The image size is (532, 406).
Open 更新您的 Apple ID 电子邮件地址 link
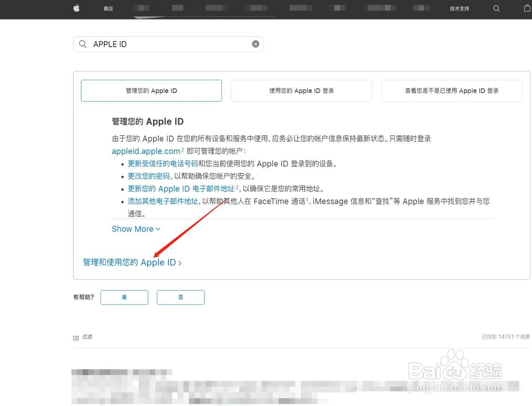coord(181,189)
